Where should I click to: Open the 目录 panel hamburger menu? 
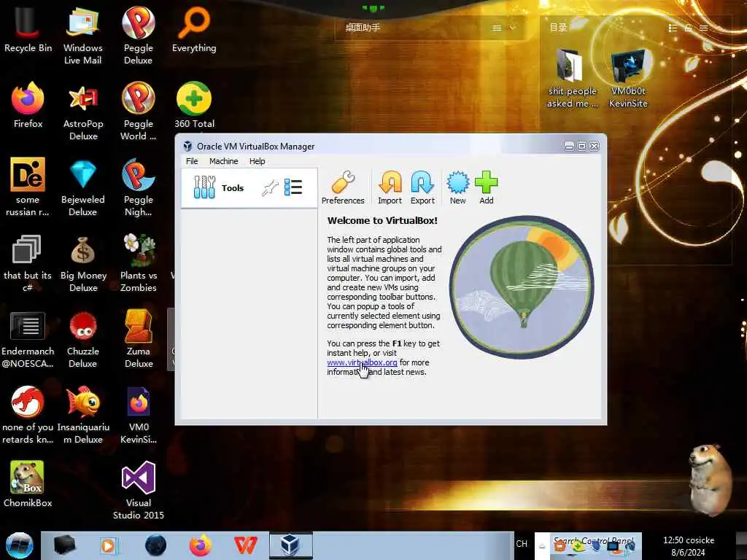click(703, 28)
